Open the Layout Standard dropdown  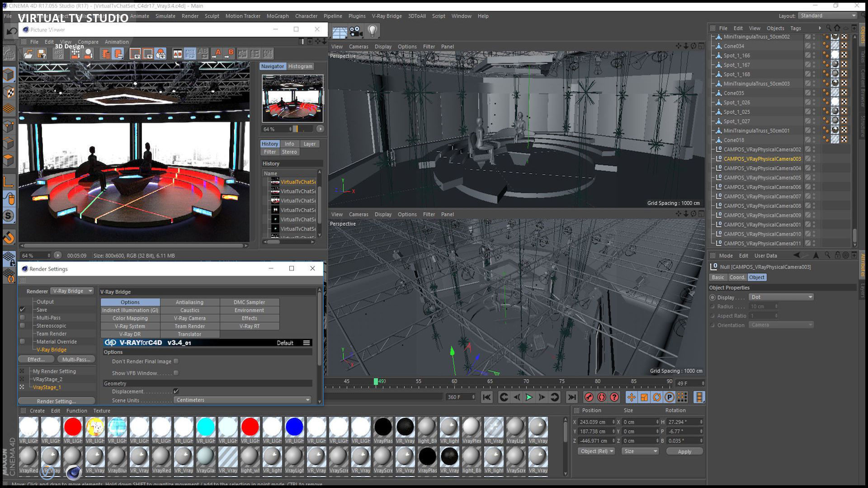click(x=827, y=15)
